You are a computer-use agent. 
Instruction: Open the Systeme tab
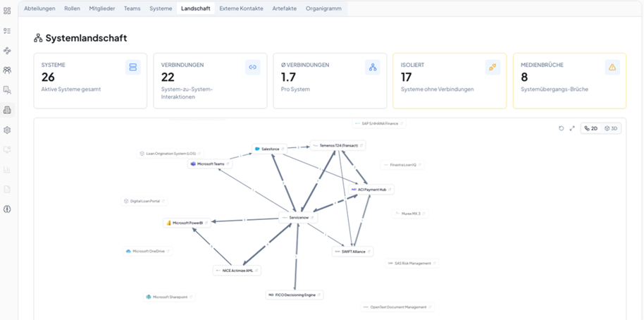(x=161, y=8)
